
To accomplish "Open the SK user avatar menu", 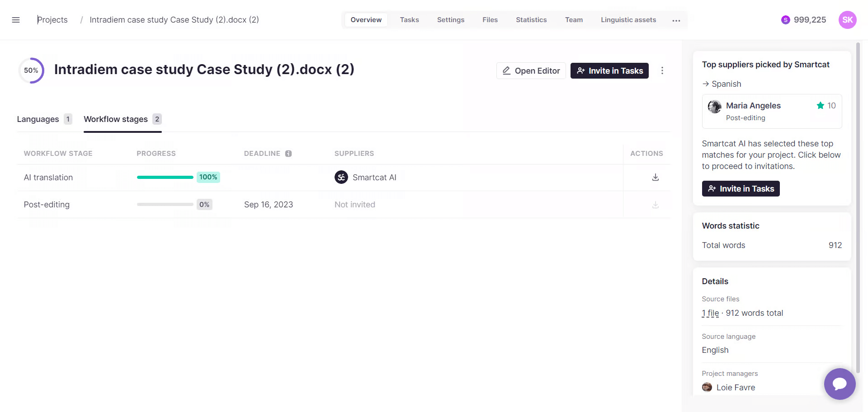I will coord(847,20).
